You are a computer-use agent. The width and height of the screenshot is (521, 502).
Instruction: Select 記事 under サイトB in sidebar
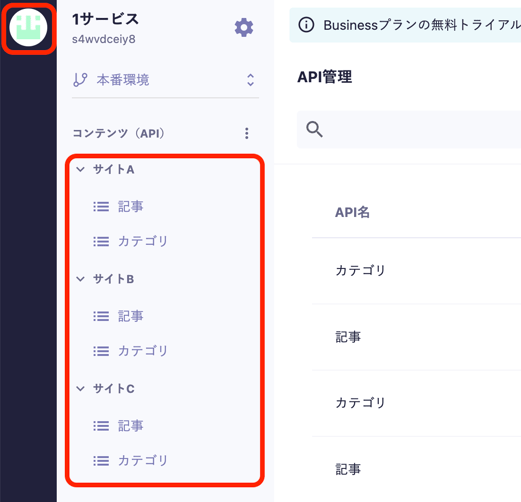click(130, 316)
